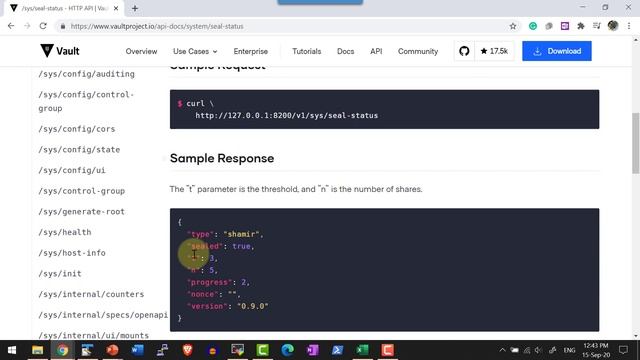Open Chrome's three-dot menu
Image resolution: width=640 pixels, height=360 pixels.
(x=629, y=26)
